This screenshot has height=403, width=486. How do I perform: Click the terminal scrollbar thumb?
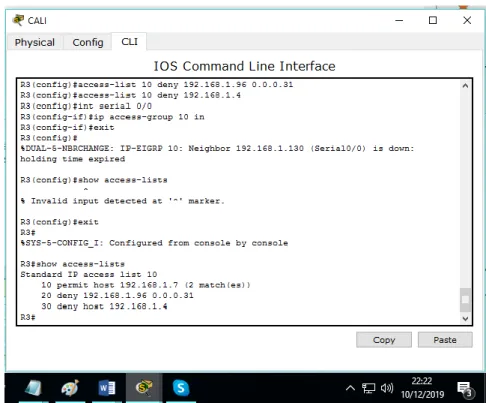(465, 300)
